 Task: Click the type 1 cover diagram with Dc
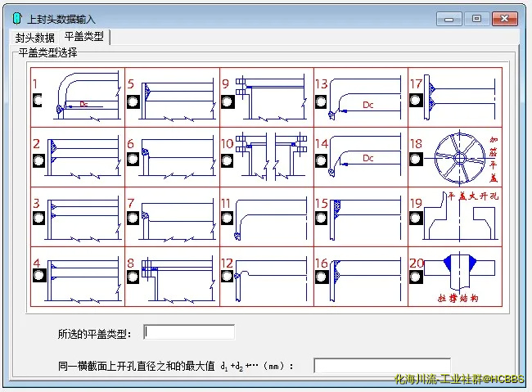(88, 96)
